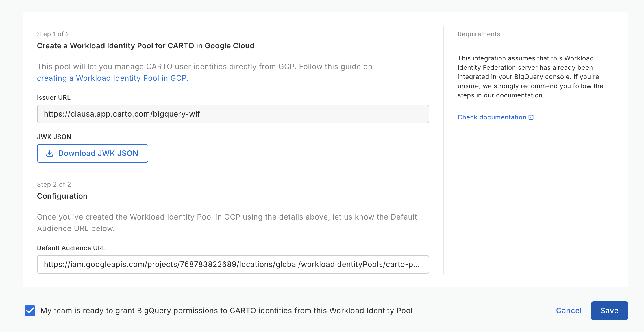This screenshot has width=644, height=332.
Task: Focus the Default Audience URL input
Action: [x=233, y=264]
